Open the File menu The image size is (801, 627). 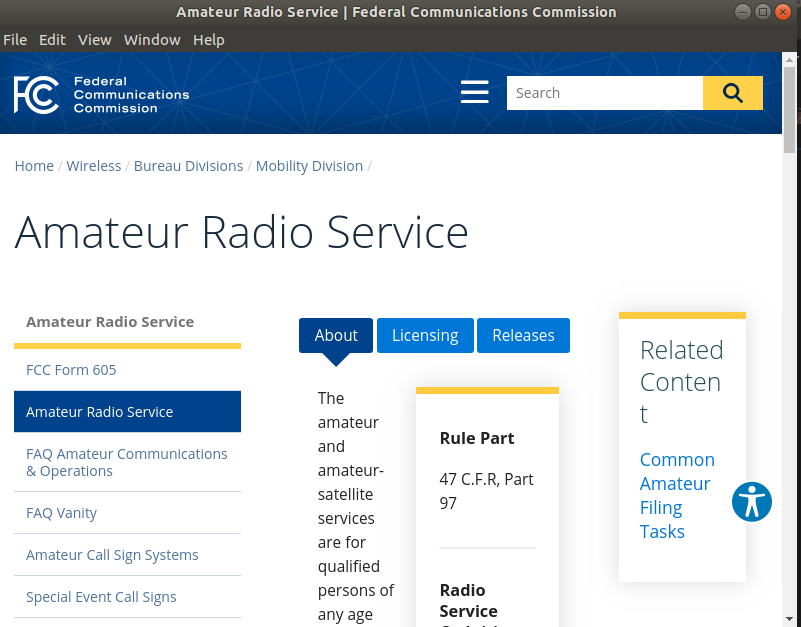(x=15, y=40)
